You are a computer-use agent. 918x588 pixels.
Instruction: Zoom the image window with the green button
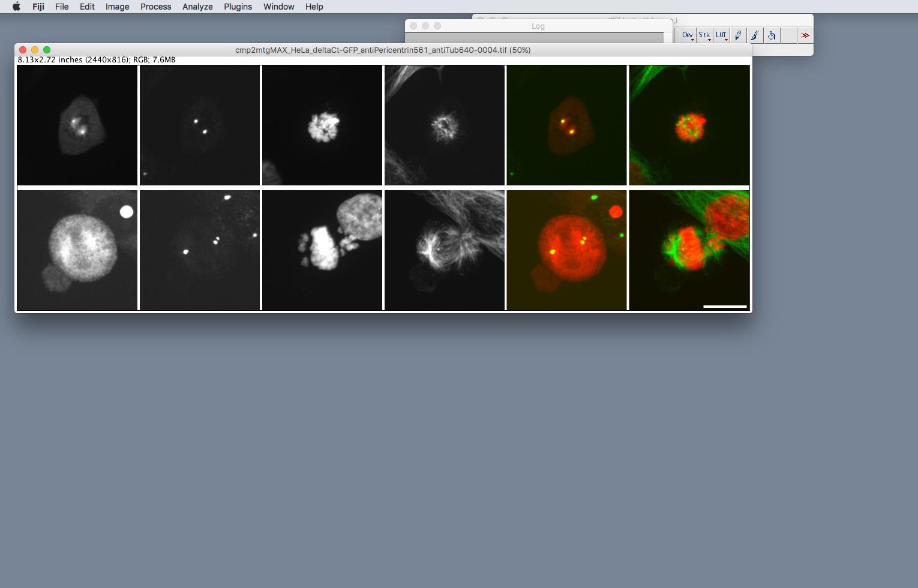(47, 50)
